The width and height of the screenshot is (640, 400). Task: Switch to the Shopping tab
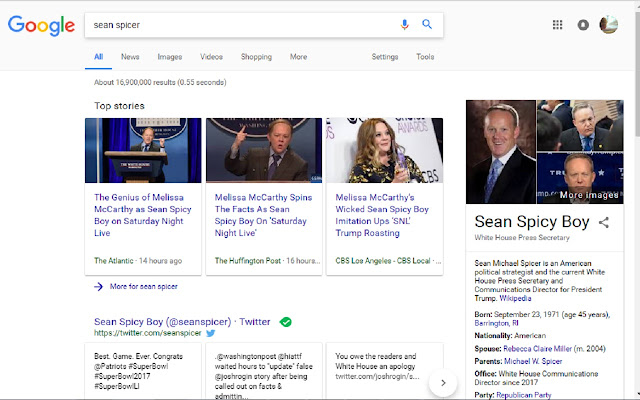pos(256,57)
